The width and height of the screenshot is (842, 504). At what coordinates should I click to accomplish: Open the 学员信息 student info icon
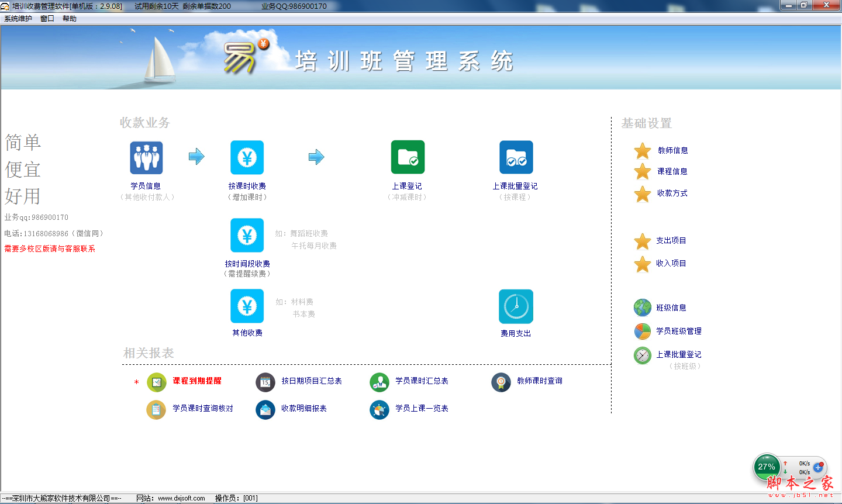146,157
